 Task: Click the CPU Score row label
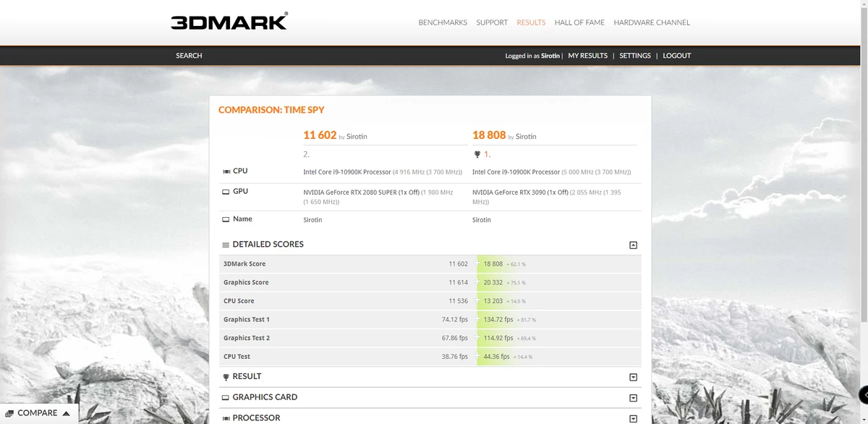pyautogui.click(x=239, y=301)
